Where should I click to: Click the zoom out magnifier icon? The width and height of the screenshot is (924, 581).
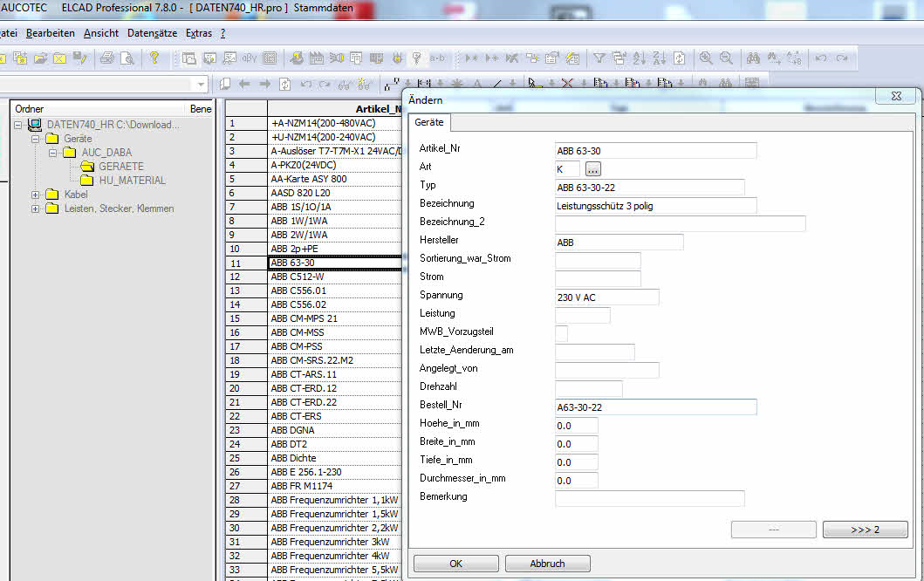pyautogui.click(x=726, y=58)
